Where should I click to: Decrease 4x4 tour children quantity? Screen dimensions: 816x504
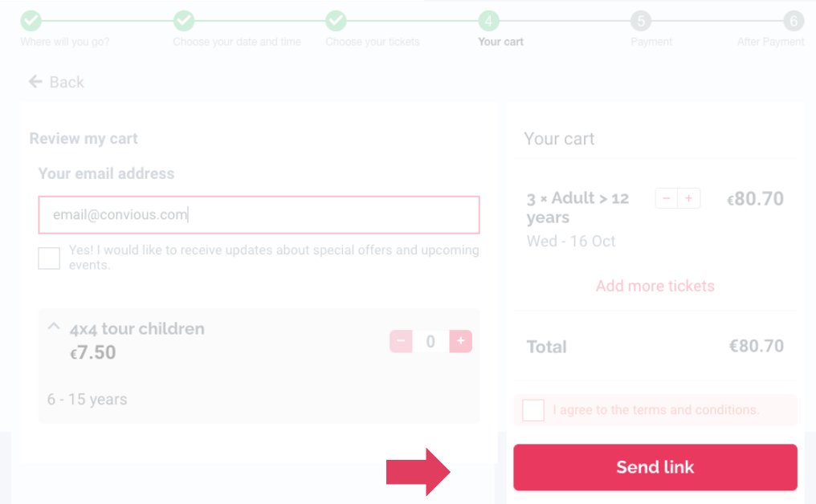[x=401, y=341]
